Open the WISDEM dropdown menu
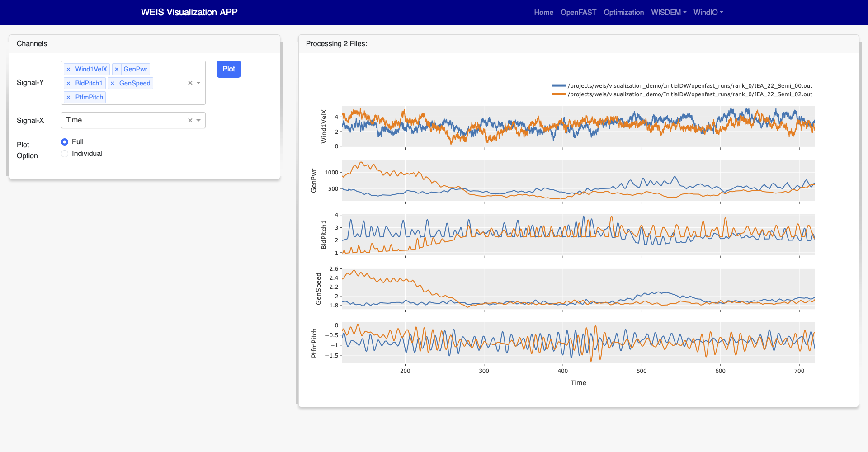 (x=669, y=12)
